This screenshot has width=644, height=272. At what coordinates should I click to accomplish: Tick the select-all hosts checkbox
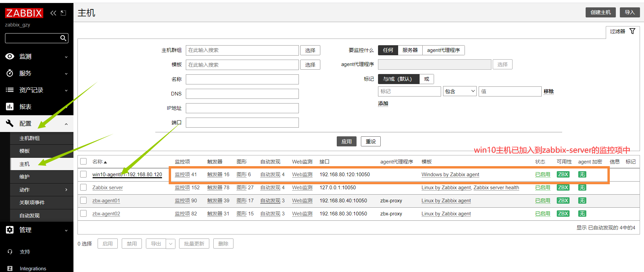pyautogui.click(x=84, y=161)
